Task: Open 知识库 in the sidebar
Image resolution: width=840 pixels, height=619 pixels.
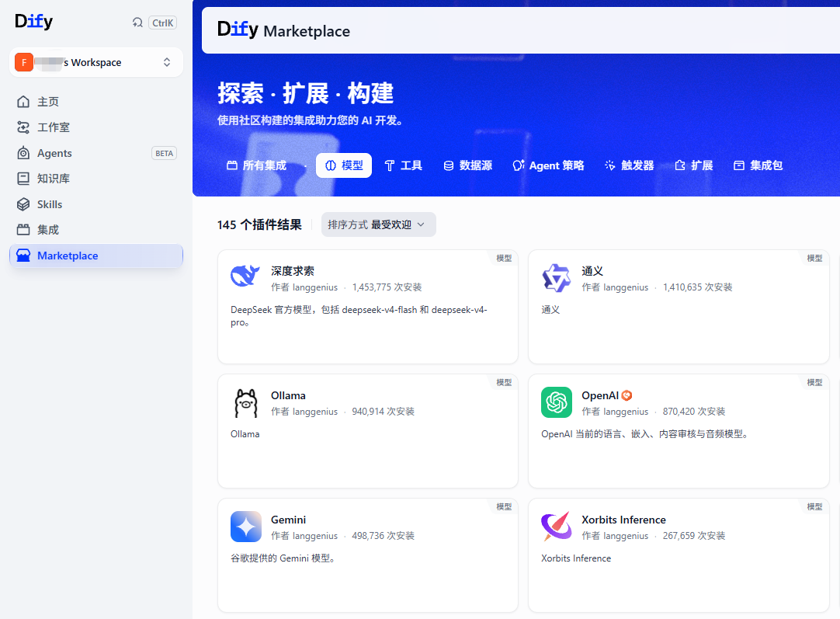Action: [96, 179]
